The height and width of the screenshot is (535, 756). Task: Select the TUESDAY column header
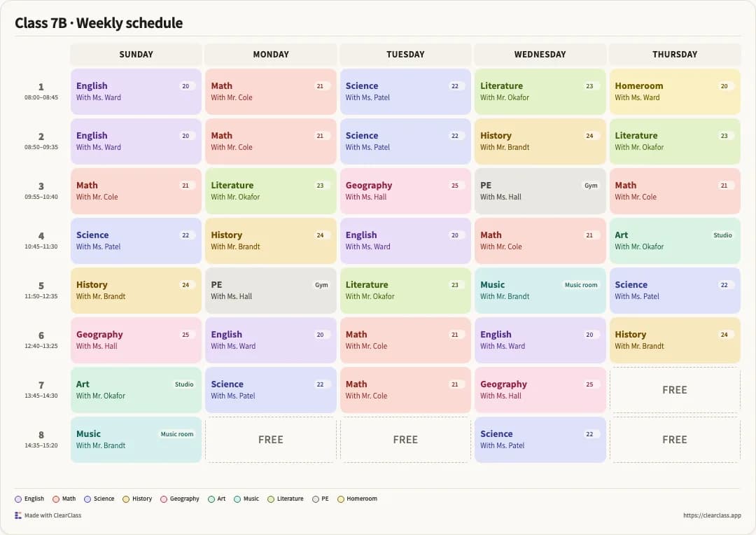(x=405, y=55)
